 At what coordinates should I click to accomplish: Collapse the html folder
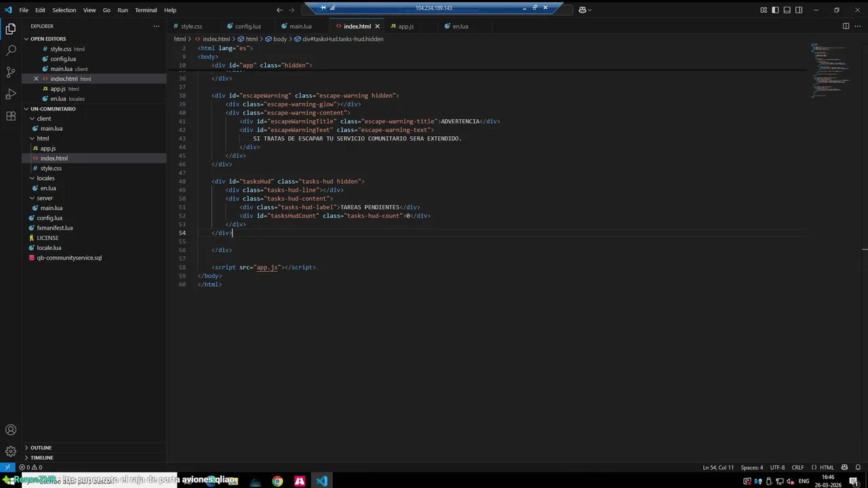pyautogui.click(x=32, y=138)
